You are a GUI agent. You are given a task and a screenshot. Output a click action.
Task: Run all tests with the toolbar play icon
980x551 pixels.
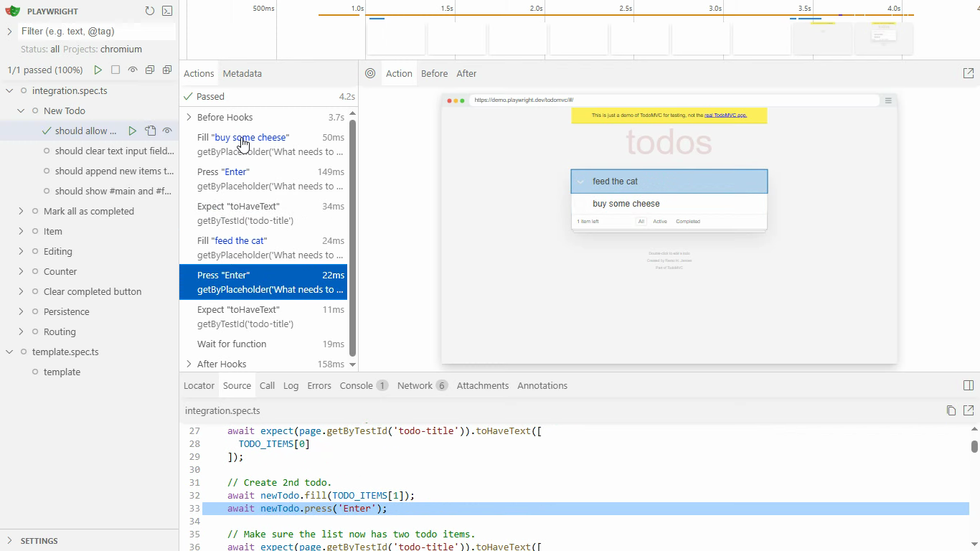point(98,70)
